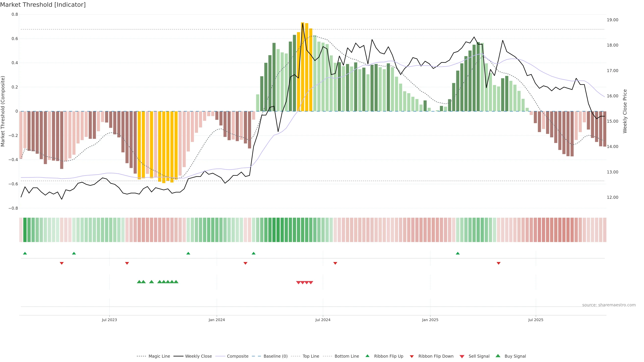Click the leftmost Ribbon Flip Up marker
Viewport: 644px width, 362px height.
point(25,253)
